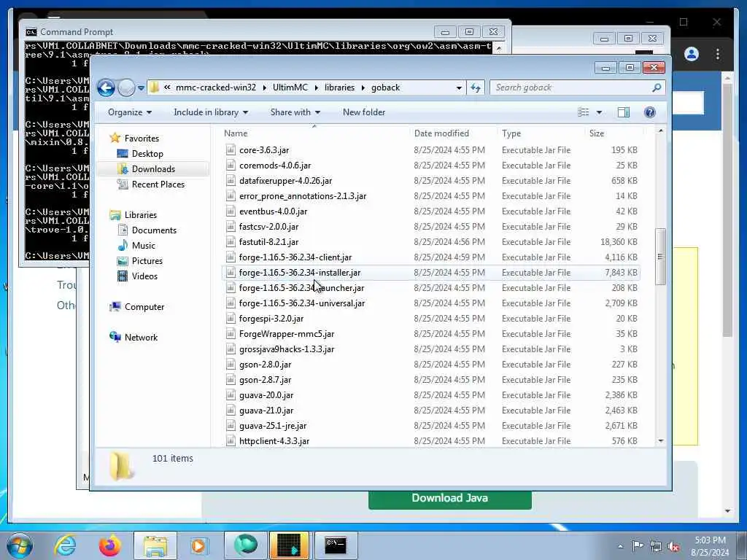Screen dimensions: 747x560
Task: Launch Internet Explorer from taskbar
Action: click(65, 545)
